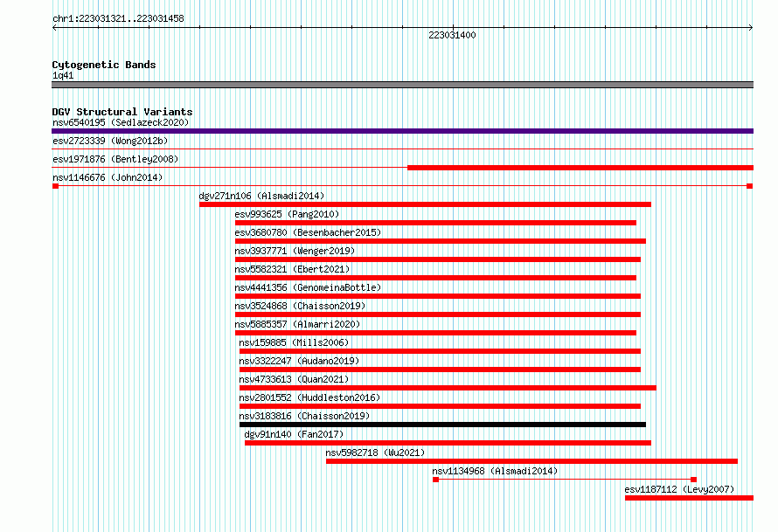778x532 pixels.
Task: Click left red endpoint square of nsv1146676
Action: [x=56, y=186]
